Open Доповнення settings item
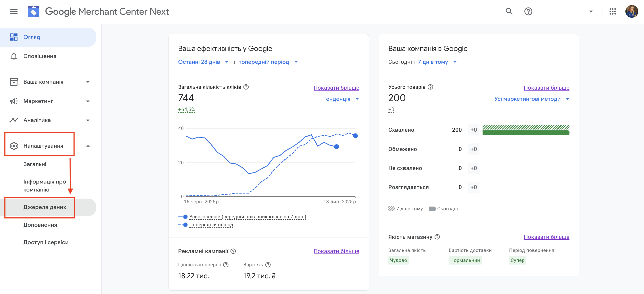The width and height of the screenshot is (644, 294). [40, 225]
